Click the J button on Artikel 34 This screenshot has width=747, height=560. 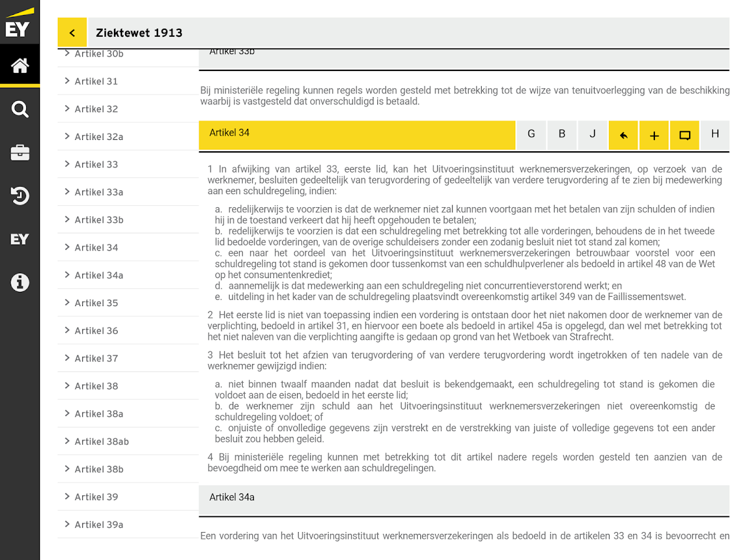[593, 135]
